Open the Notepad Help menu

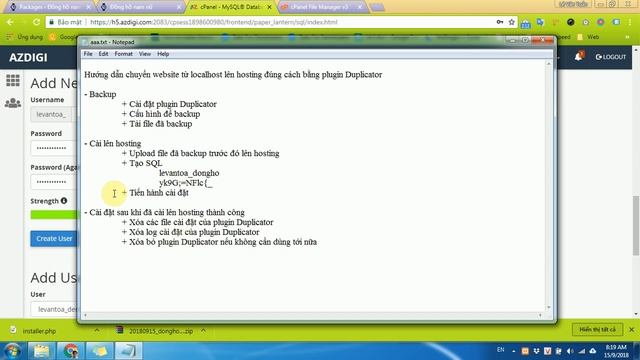[163, 54]
